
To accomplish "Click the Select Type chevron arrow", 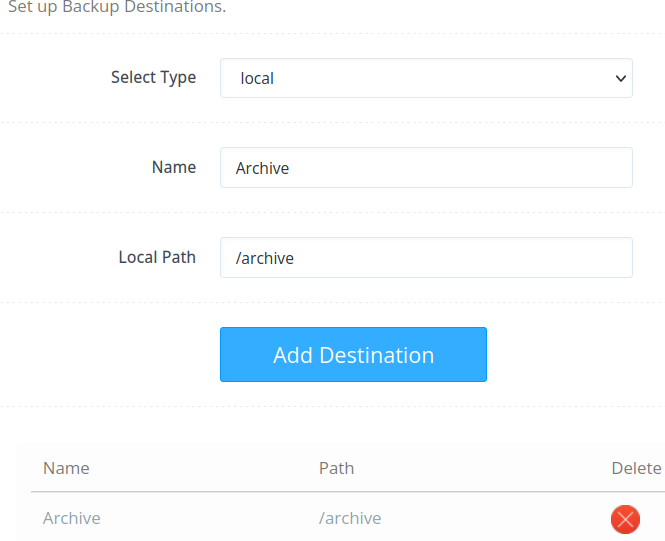I will pos(621,78).
